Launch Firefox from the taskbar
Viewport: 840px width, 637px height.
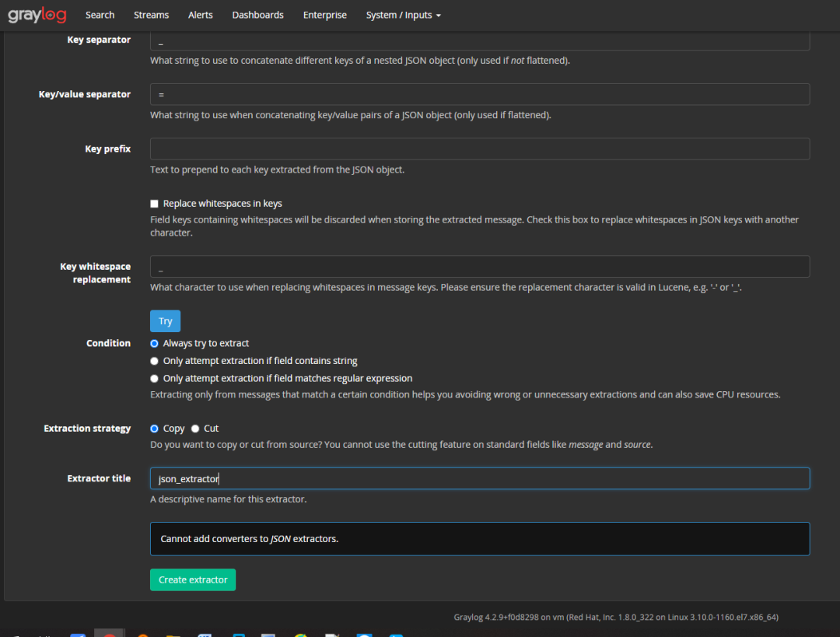pyautogui.click(x=142, y=634)
